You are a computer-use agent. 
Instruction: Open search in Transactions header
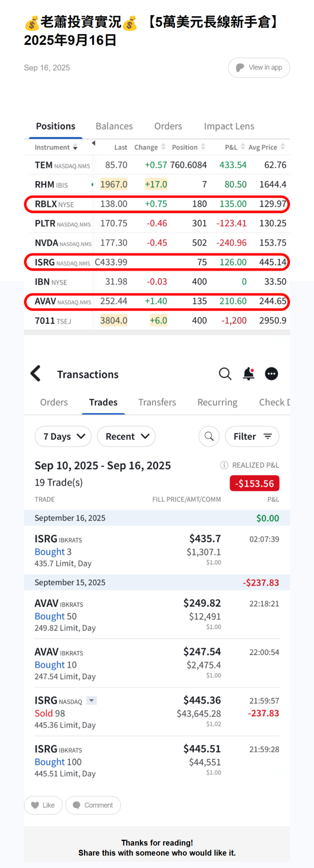tap(225, 374)
